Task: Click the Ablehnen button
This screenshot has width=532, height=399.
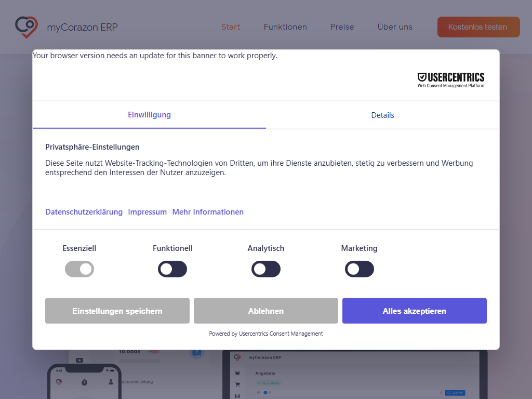Action: [266, 311]
